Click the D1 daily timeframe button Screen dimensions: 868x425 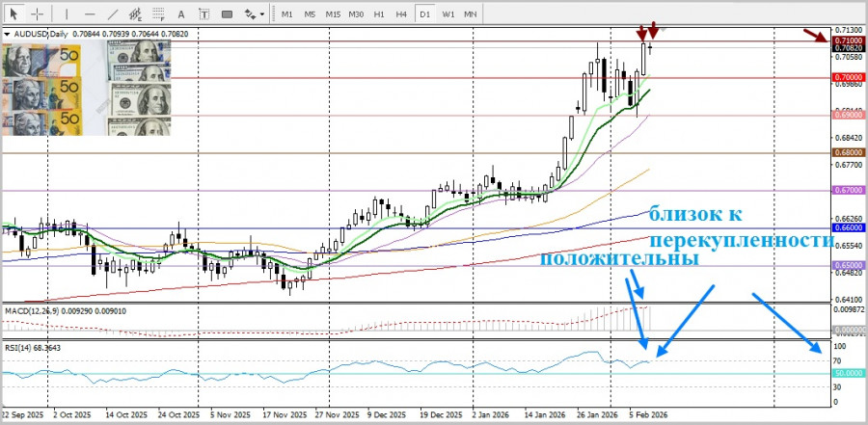[425, 13]
